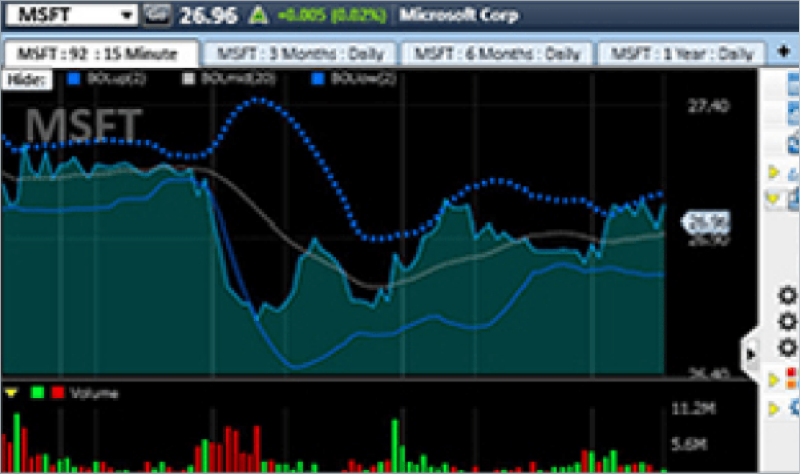
Task: Collapse the down-pointing yellow arrow in sidebar
Action: coord(773,198)
